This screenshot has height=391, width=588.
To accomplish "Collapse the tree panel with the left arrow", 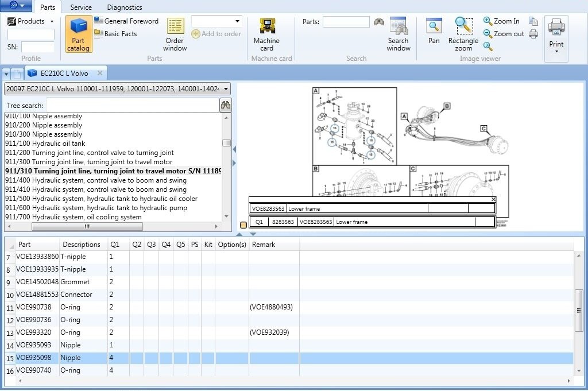I will click(x=234, y=150).
